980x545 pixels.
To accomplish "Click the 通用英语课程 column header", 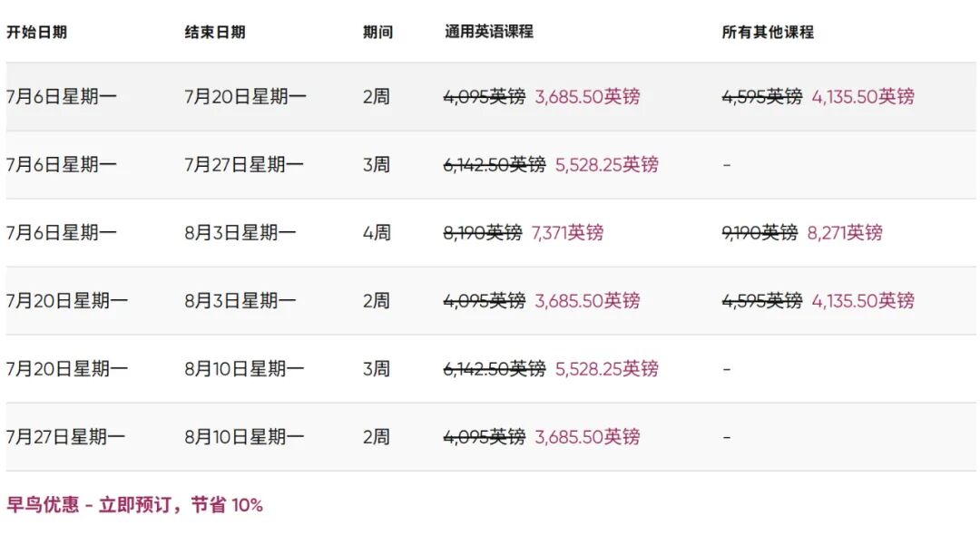I will (x=489, y=32).
